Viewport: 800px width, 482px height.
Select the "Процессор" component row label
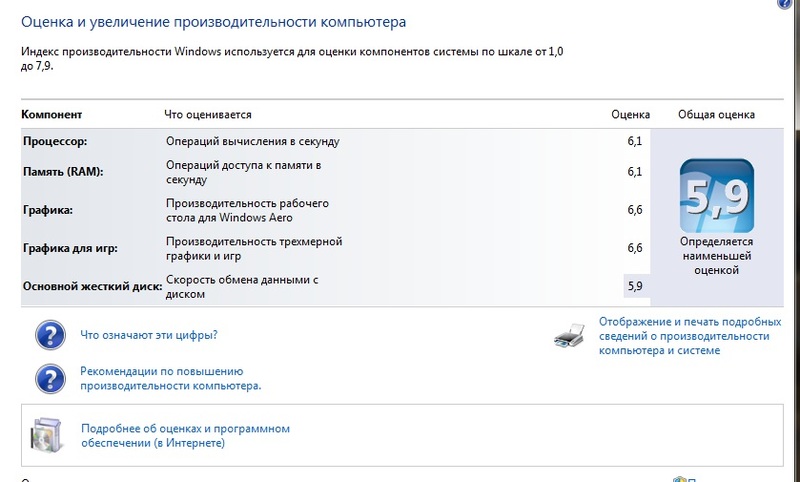[x=55, y=142]
